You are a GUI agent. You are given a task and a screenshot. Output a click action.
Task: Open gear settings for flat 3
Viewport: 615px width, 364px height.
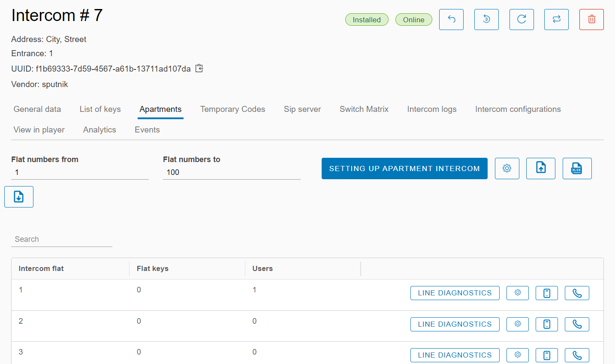pyautogui.click(x=517, y=355)
